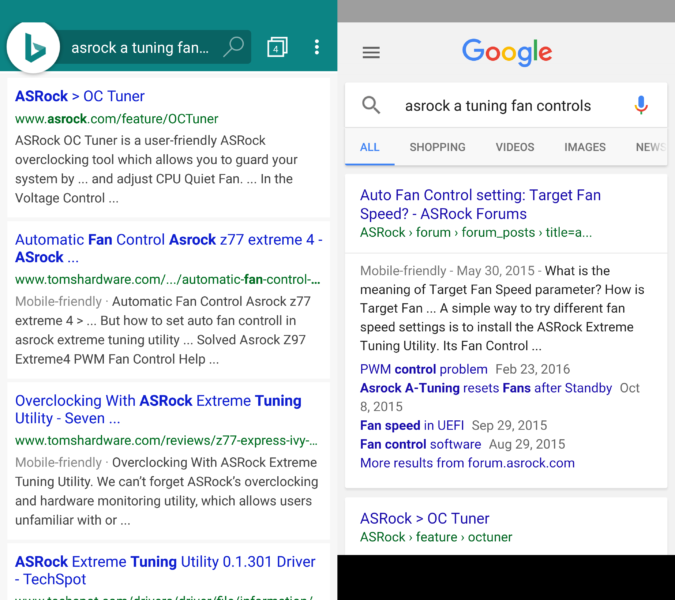The width and height of the screenshot is (675, 600).
Task: Open Google result ASRock > OC Tuner
Action: (x=424, y=519)
